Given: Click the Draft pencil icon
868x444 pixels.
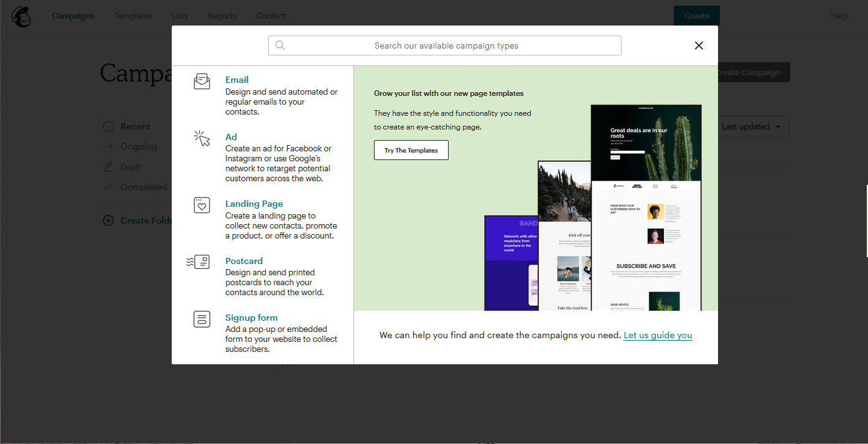Looking at the screenshot, I should 108,166.
